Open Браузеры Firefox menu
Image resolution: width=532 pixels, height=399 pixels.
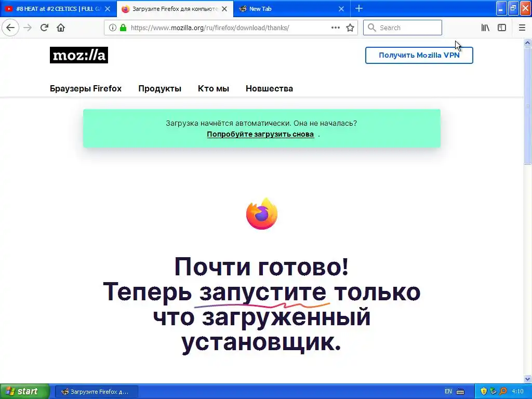click(x=86, y=88)
